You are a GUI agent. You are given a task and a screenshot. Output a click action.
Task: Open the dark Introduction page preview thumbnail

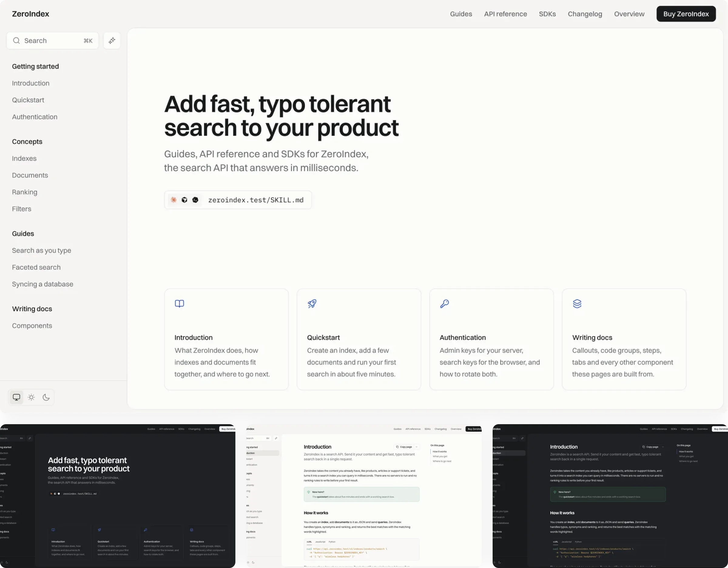pyautogui.click(x=610, y=496)
